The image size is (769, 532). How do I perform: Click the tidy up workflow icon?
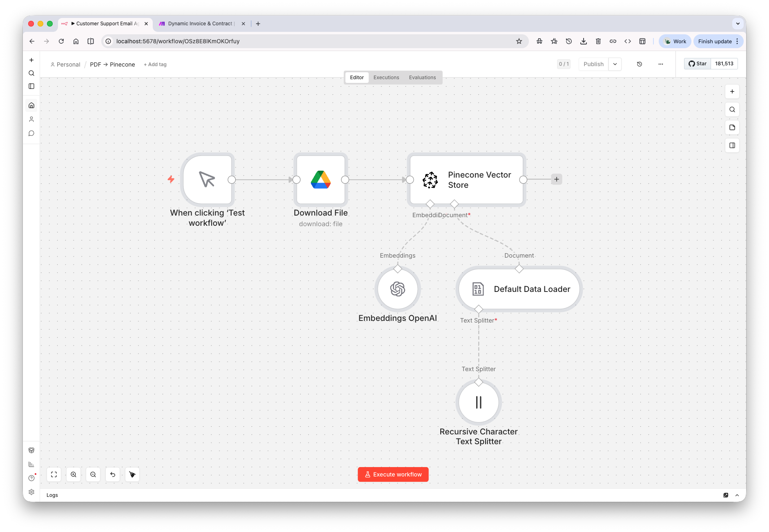click(x=132, y=474)
